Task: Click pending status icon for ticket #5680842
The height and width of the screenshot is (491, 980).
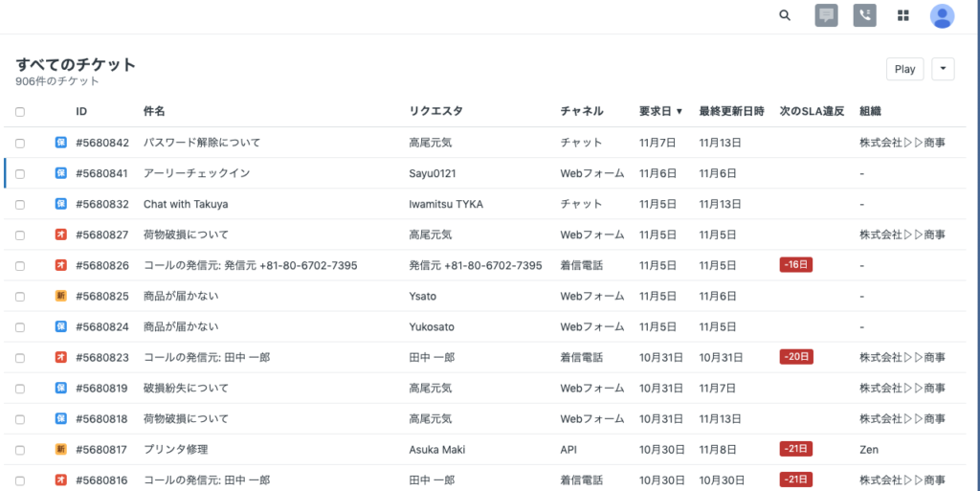Action: [60, 143]
